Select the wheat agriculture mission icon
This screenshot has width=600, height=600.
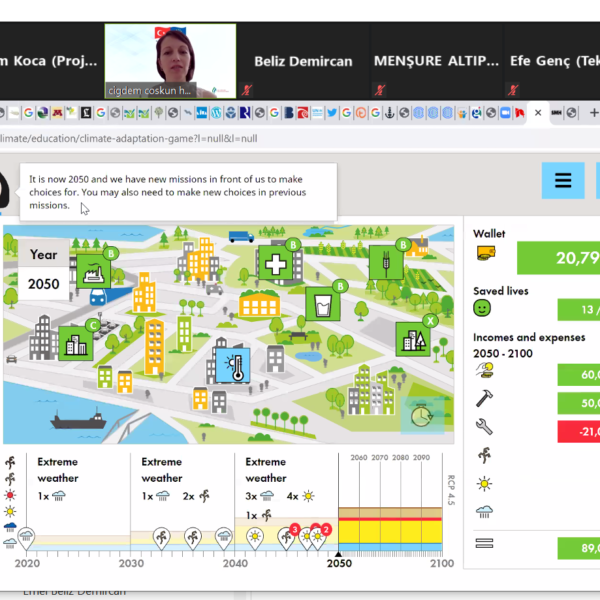[387, 263]
